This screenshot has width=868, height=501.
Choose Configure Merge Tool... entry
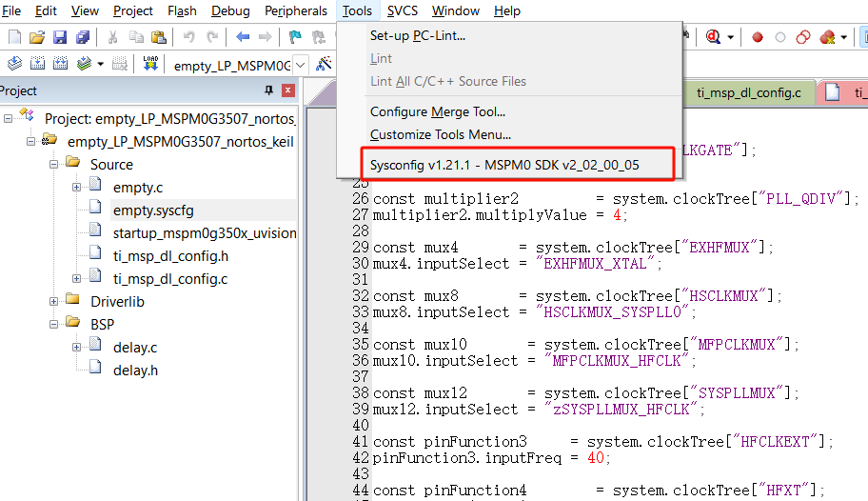509,111
